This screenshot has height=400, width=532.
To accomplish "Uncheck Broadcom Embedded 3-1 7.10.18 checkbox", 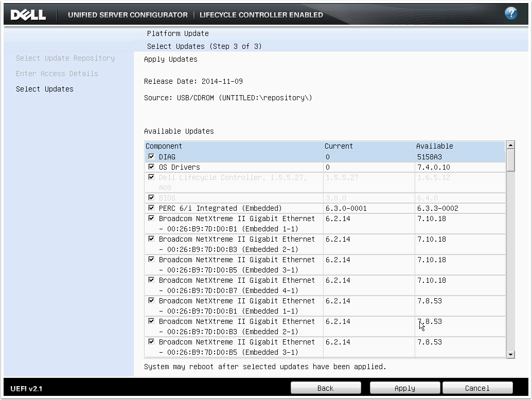I will pos(151,259).
